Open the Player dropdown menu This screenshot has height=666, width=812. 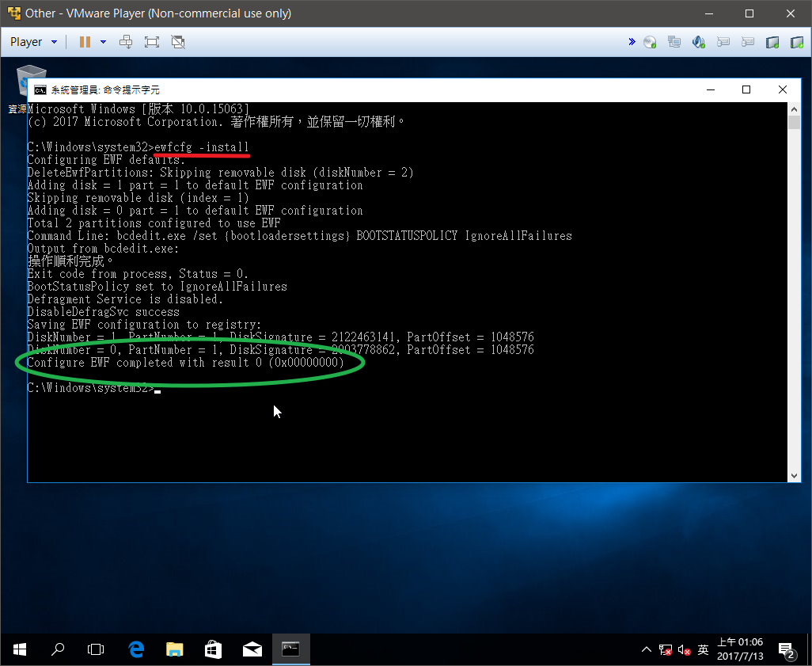click(x=33, y=42)
